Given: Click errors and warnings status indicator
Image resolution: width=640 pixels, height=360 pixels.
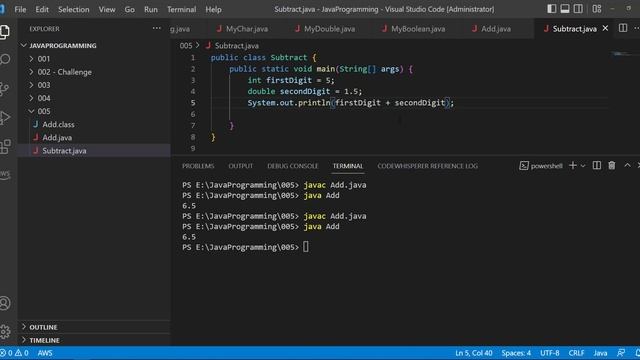Looking at the screenshot, I should click(14, 353).
